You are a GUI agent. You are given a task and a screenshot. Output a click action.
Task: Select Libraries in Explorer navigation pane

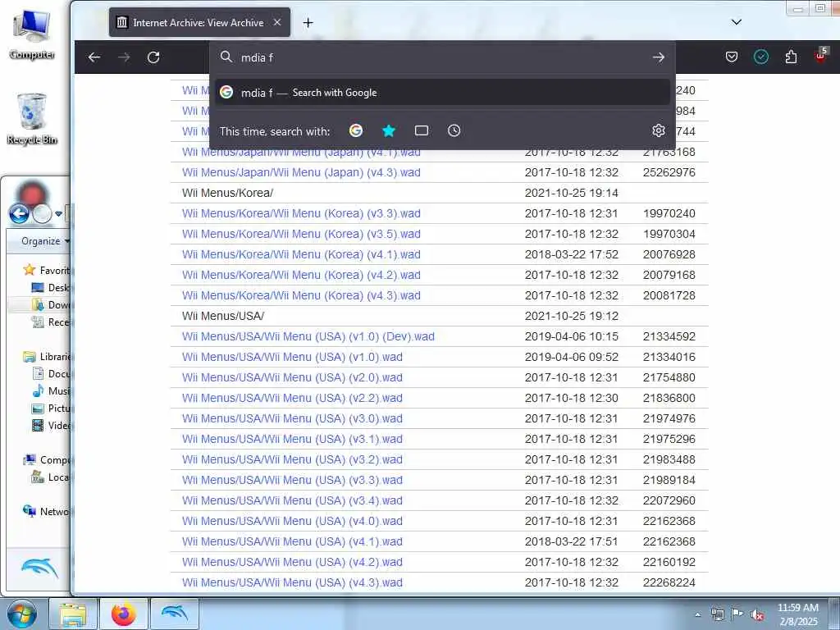pyautogui.click(x=47, y=357)
